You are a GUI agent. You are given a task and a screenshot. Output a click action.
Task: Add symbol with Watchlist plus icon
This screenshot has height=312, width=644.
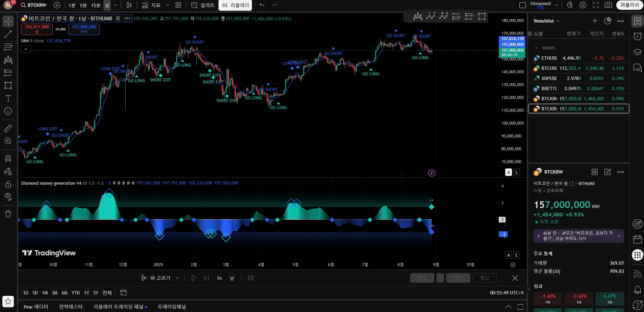[x=595, y=21]
